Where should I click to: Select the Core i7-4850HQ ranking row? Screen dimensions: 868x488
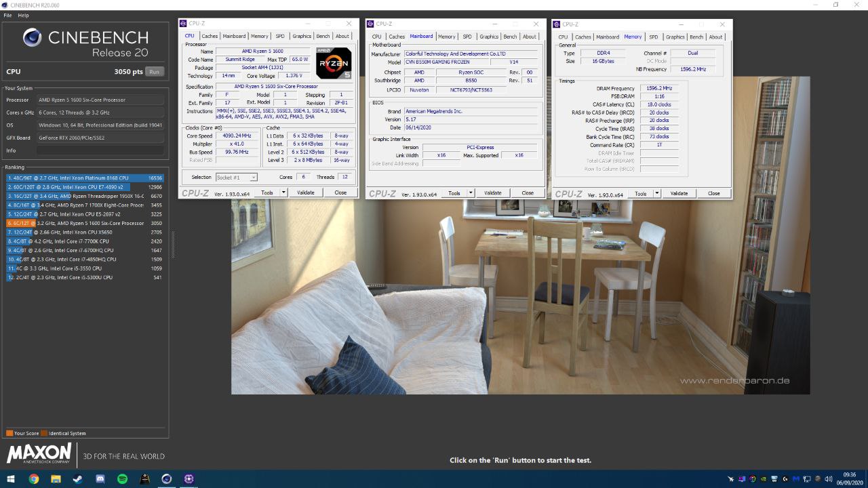pyautogui.click(x=85, y=259)
